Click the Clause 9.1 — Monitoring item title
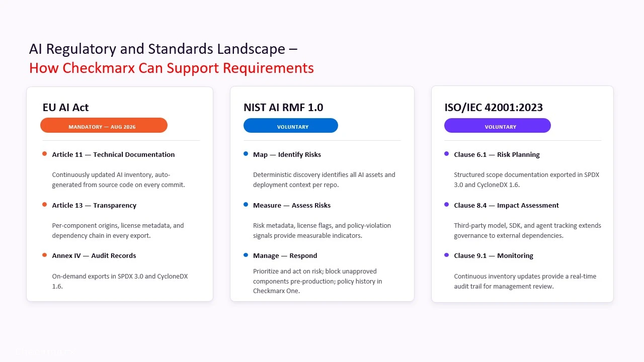Viewport: 644px width, 362px height. click(494, 255)
